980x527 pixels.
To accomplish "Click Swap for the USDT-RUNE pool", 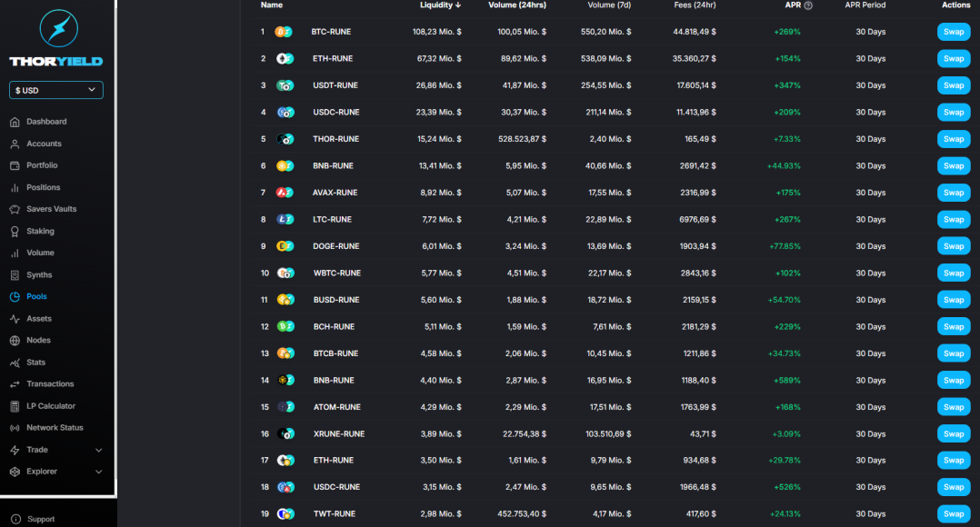I will click(954, 85).
